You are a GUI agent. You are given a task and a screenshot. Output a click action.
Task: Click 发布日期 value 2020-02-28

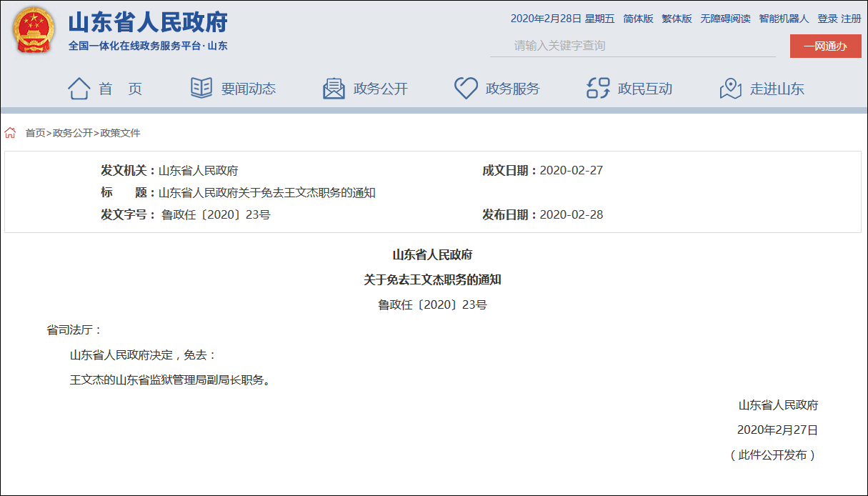point(572,215)
